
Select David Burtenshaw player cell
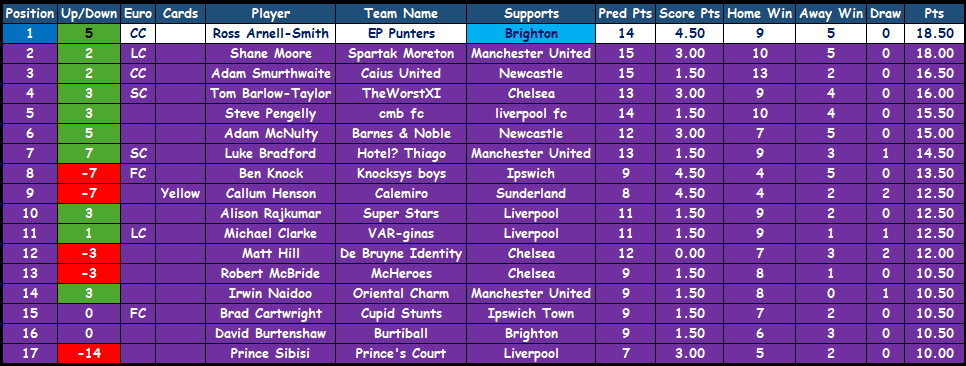pyautogui.click(x=271, y=333)
